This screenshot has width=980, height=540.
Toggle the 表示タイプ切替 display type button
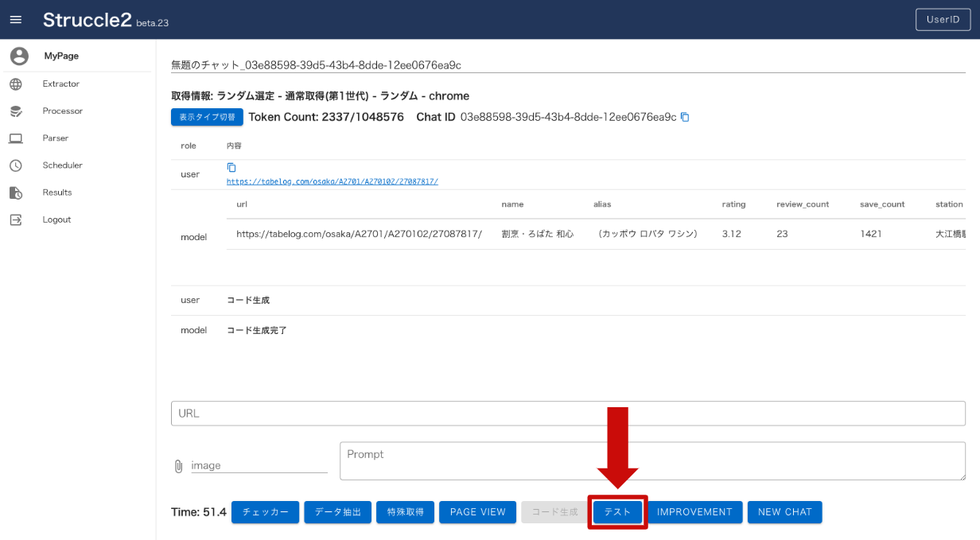click(207, 116)
